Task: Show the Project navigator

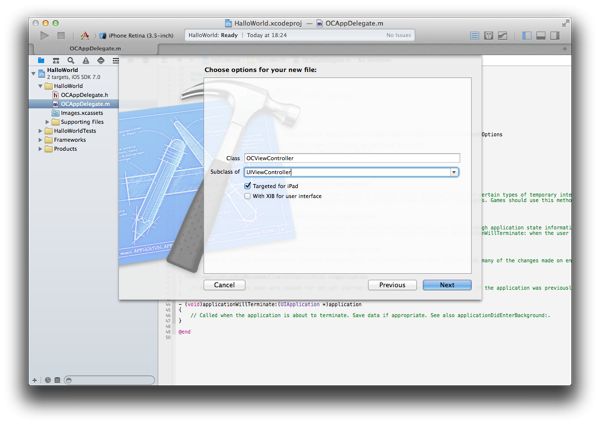Action: (x=41, y=60)
